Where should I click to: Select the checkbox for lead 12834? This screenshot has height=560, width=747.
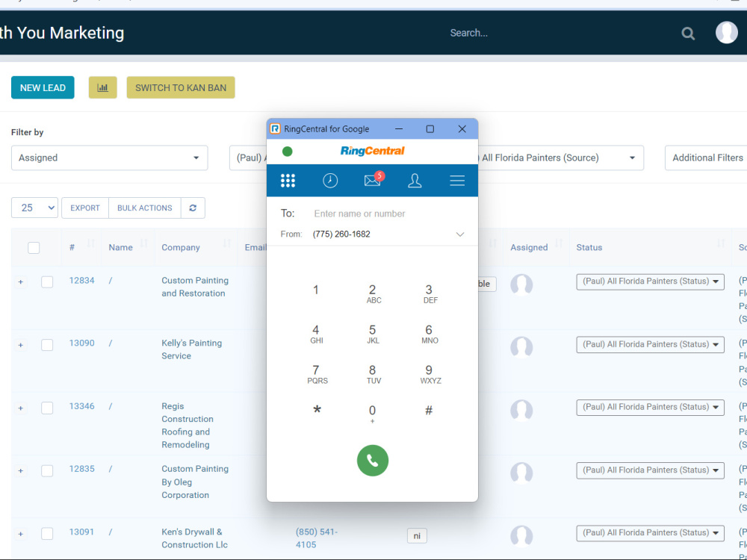click(x=47, y=282)
